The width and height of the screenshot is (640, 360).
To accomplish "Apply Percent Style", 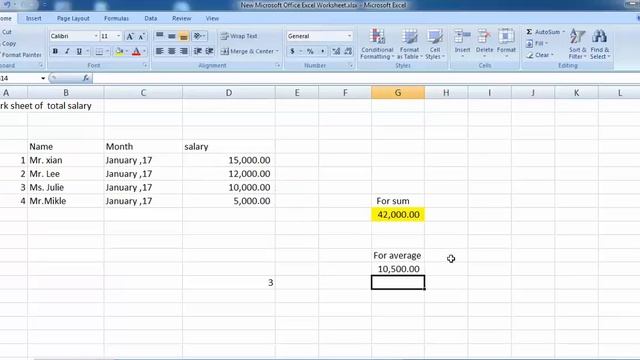I will pos(310,51).
